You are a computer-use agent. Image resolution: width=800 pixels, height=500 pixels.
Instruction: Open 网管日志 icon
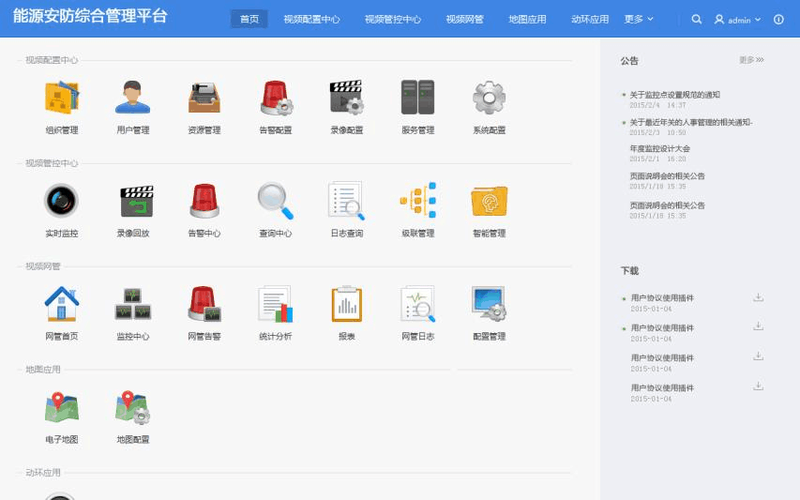pyautogui.click(x=418, y=304)
